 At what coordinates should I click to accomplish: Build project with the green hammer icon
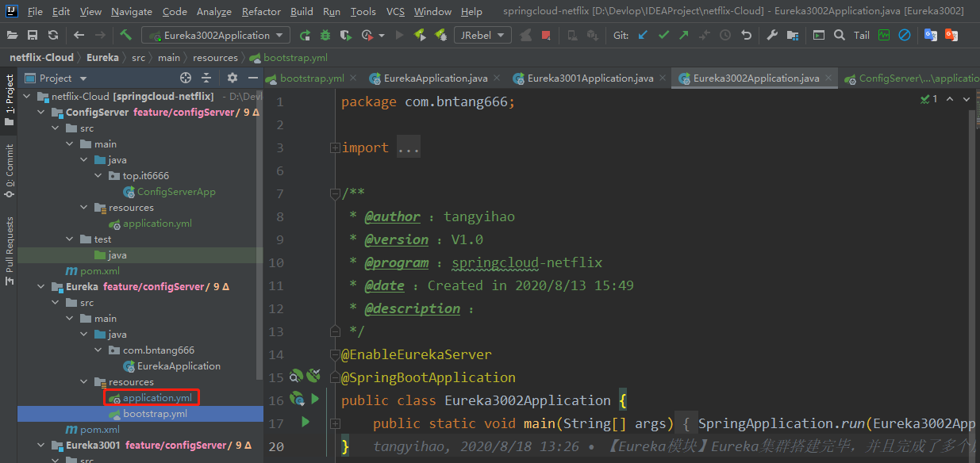click(126, 35)
